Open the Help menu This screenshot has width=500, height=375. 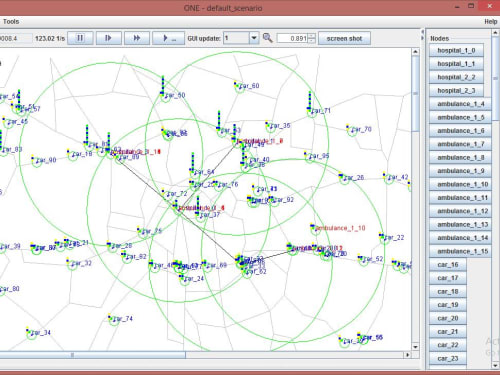(x=491, y=22)
